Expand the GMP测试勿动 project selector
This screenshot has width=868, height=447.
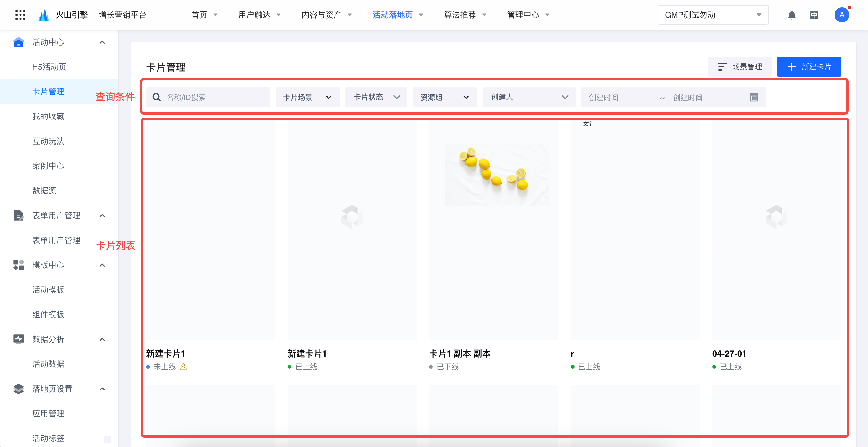tap(713, 15)
